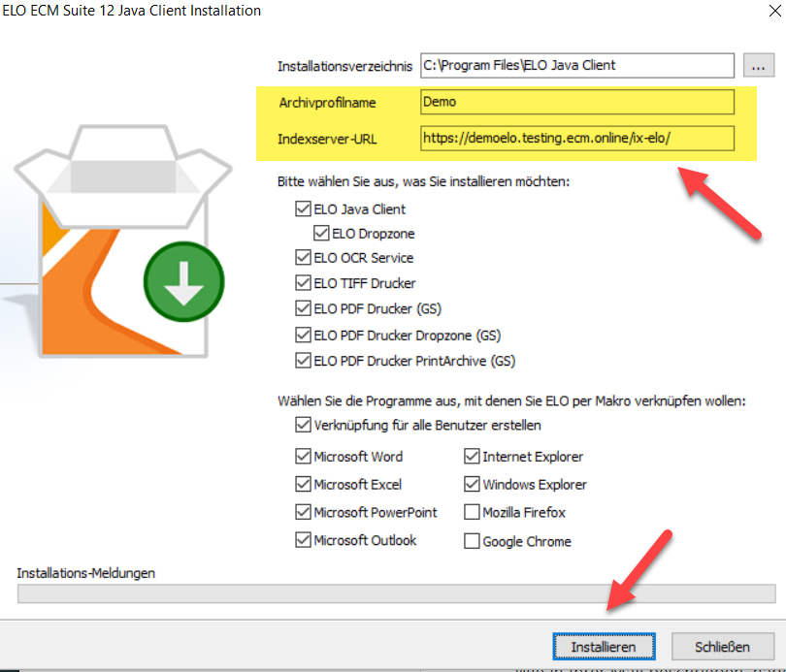Toggle Verknüpfung für alle Benutzer erstellen
The height and width of the screenshot is (672, 786).
click(x=303, y=425)
